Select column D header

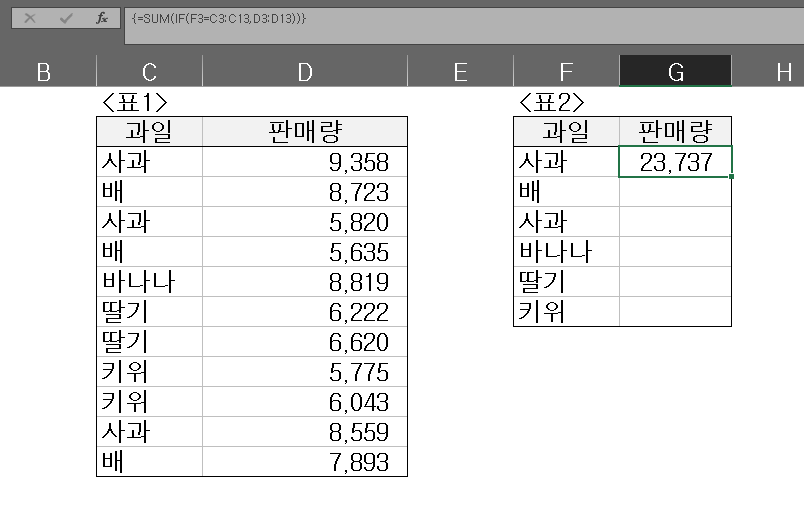tap(305, 72)
